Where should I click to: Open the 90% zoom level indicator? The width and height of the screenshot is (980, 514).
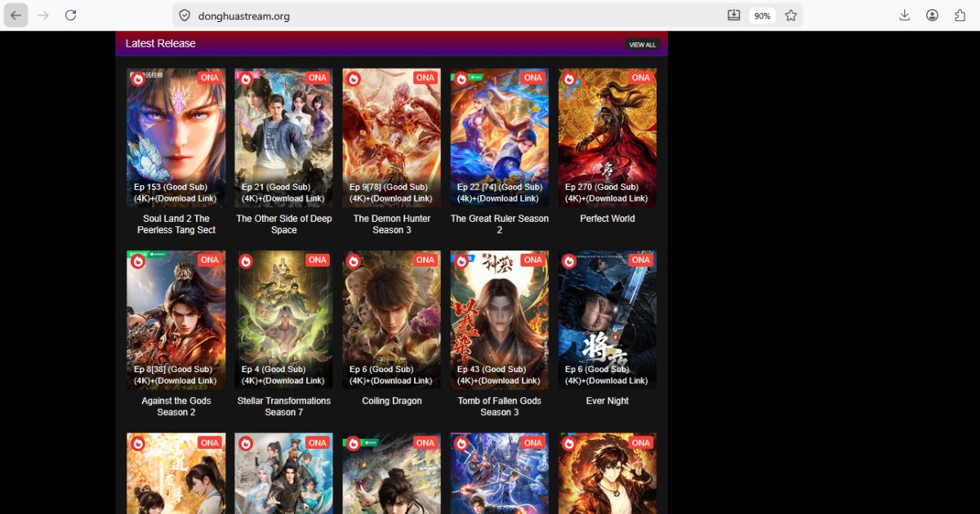pyautogui.click(x=762, y=16)
